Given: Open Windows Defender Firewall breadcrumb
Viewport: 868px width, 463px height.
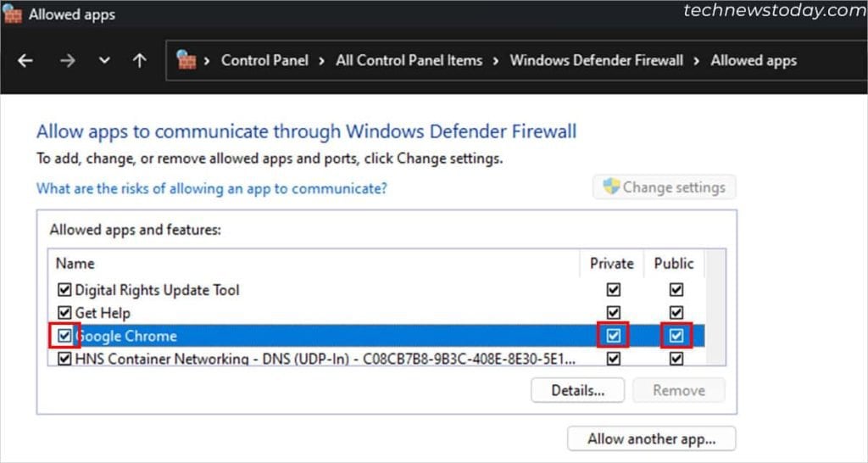Looking at the screenshot, I should point(596,61).
